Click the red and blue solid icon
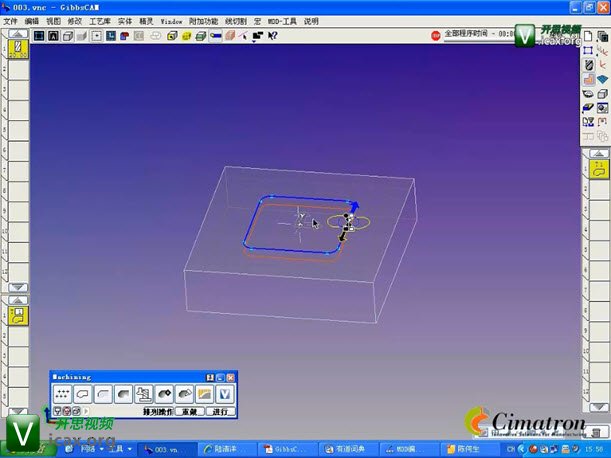This screenshot has width=611, height=458. coord(125,36)
